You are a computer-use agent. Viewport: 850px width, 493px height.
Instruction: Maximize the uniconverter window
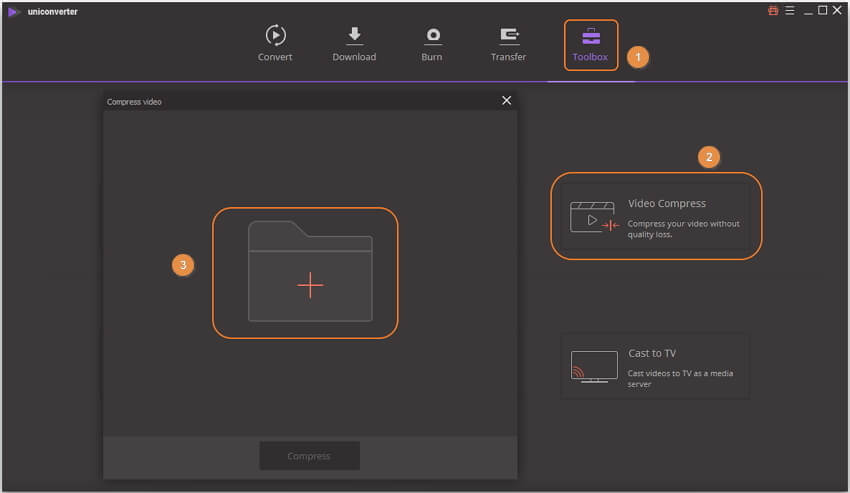pos(822,10)
